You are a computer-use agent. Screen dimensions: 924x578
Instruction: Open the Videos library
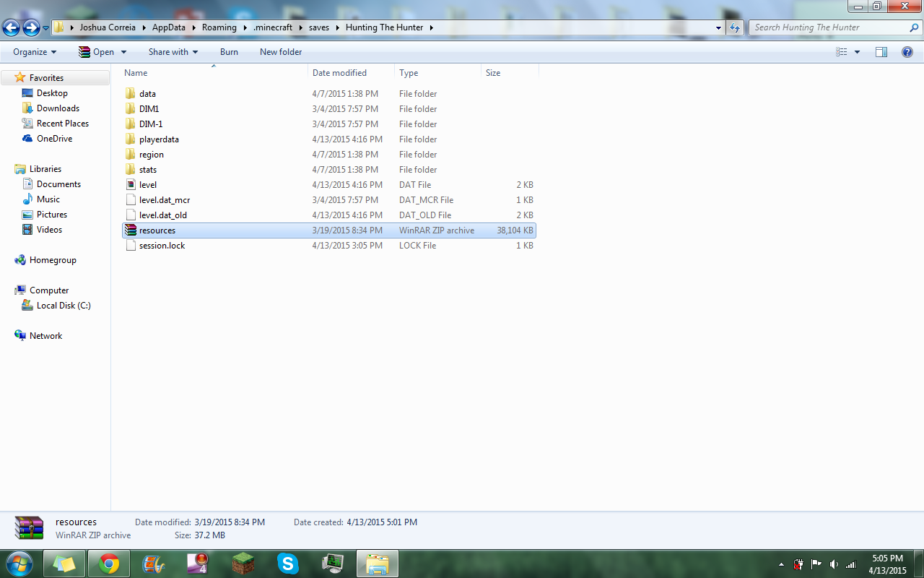click(x=49, y=230)
